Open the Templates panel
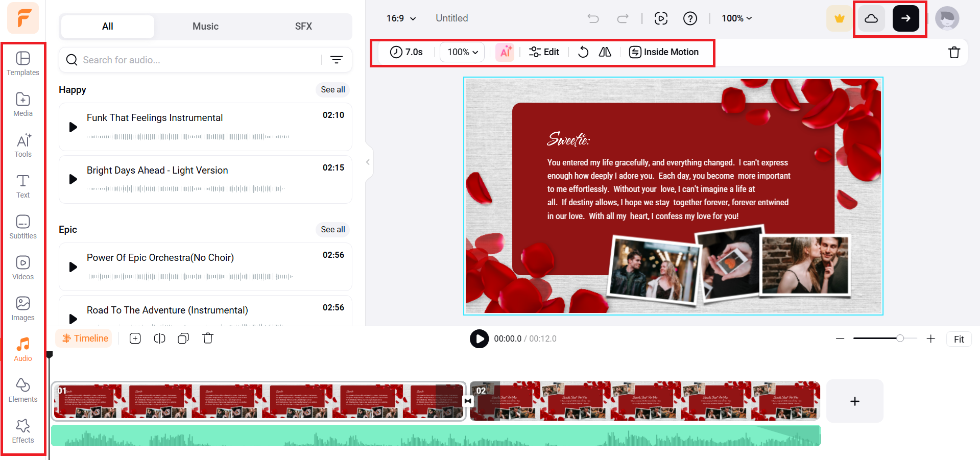Screen dimensions: 980x460 [x=23, y=63]
